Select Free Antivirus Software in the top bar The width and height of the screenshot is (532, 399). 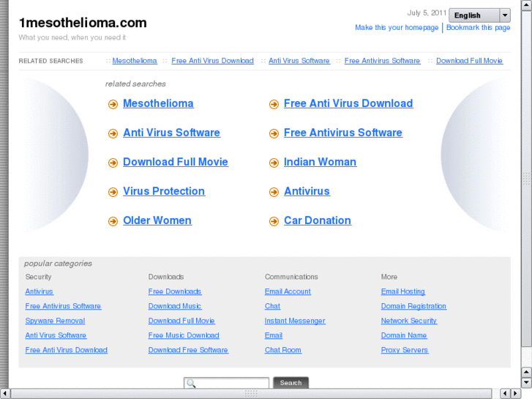382,61
